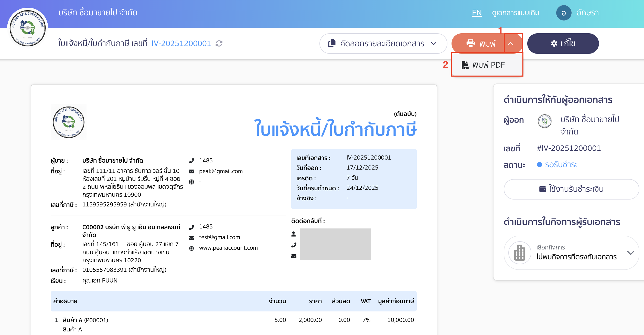
Task: Open ดูเอกสารแบบเดิม in the header
Action: (515, 13)
